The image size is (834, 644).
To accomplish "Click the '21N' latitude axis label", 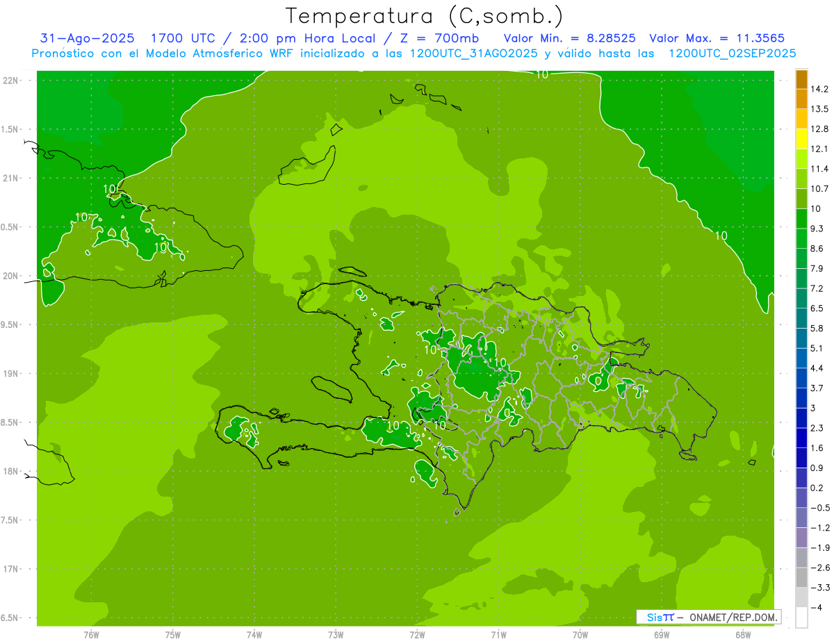I will [10, 179].
